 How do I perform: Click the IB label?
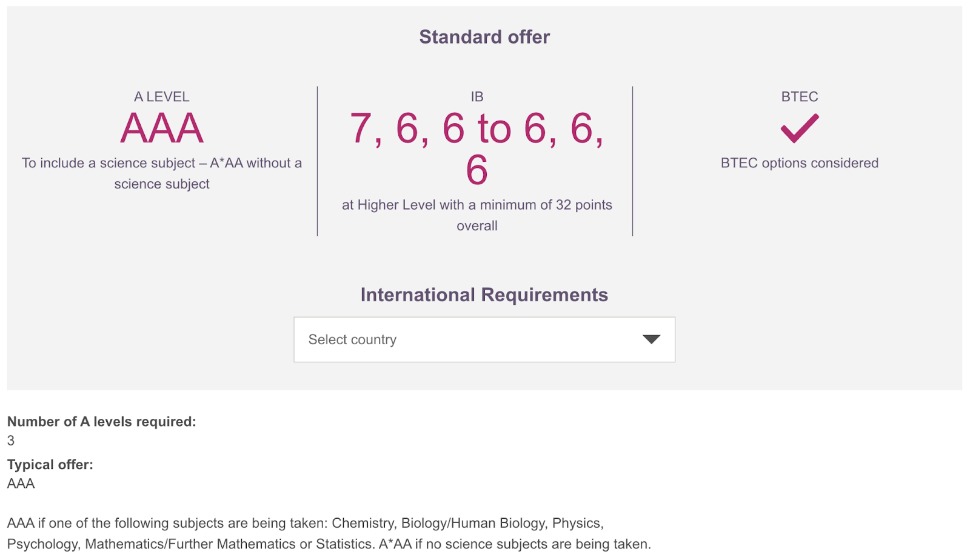[477, 97]
